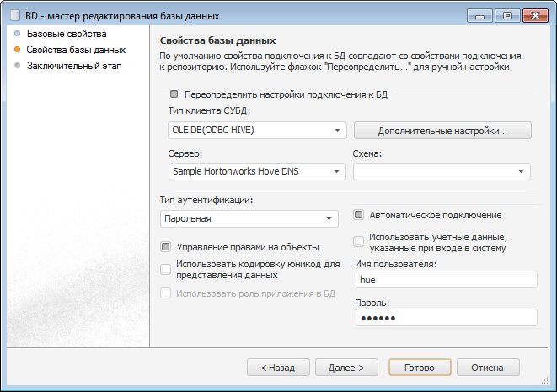The image size is (557, 392).
Task: Cancel the wizard with 'Отмена'
Action: click(x=487, y=368)
